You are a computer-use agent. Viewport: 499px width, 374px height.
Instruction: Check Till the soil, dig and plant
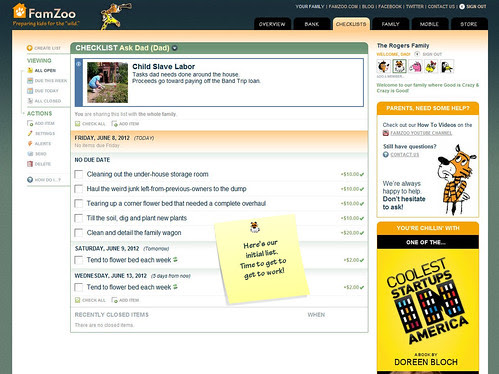coord(79,218)
